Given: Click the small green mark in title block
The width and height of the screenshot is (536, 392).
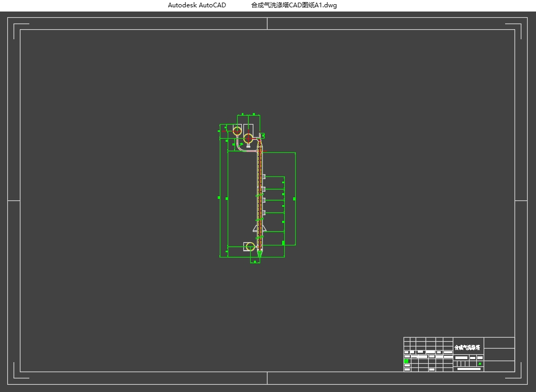Looking at the screenshot, I should (480, 364).
